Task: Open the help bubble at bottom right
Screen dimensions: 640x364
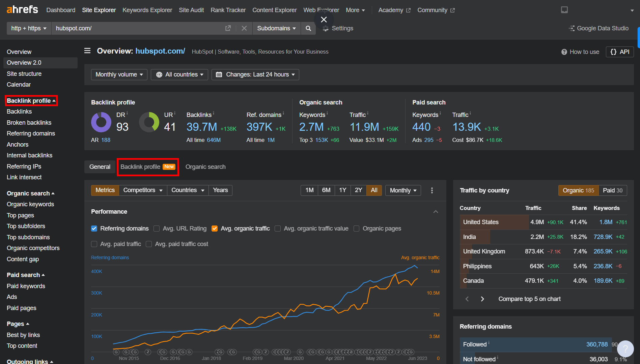Action: pyautogui.click(x=626, y=349)
